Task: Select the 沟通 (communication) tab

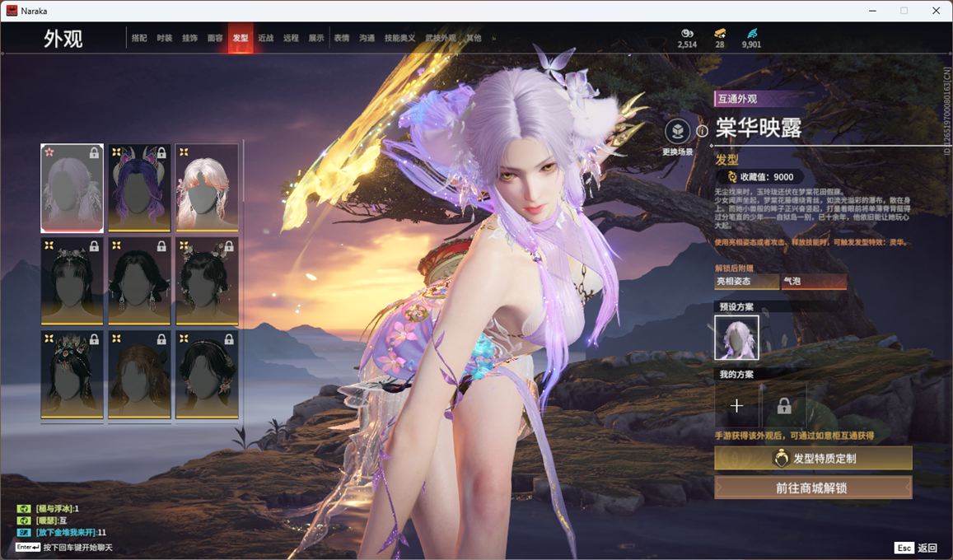Action: tap(367, 38)
